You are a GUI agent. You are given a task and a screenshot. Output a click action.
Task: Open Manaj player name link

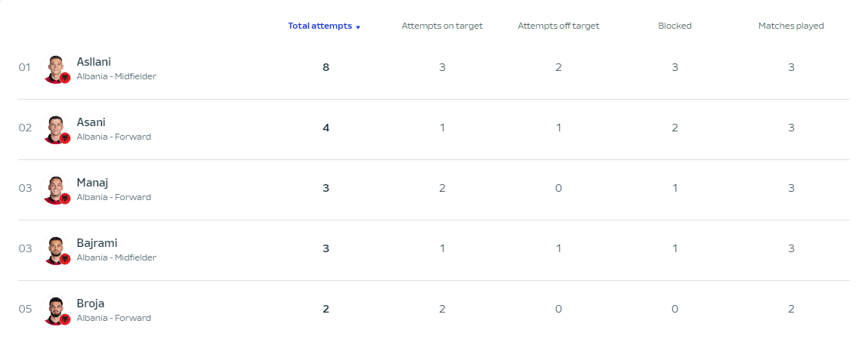[x=93, y=183]
